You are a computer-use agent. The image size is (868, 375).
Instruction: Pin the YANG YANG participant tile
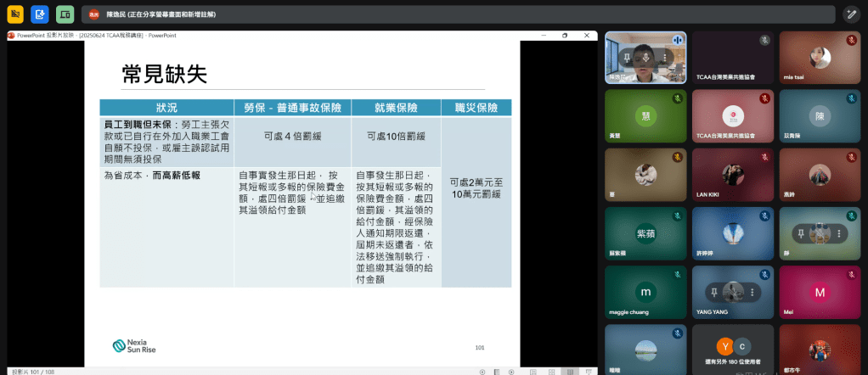click(714, 291)
